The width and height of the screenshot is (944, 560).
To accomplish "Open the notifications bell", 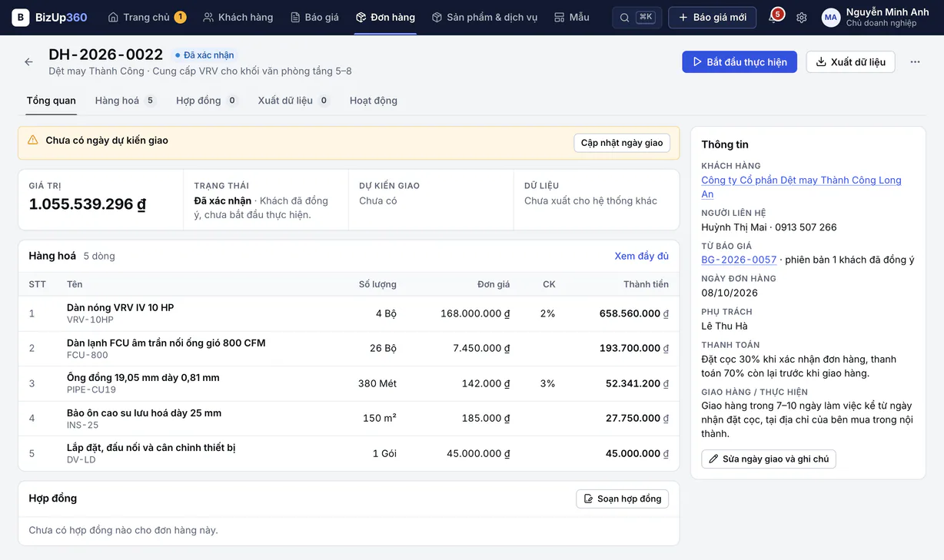I will click(774, 17).
